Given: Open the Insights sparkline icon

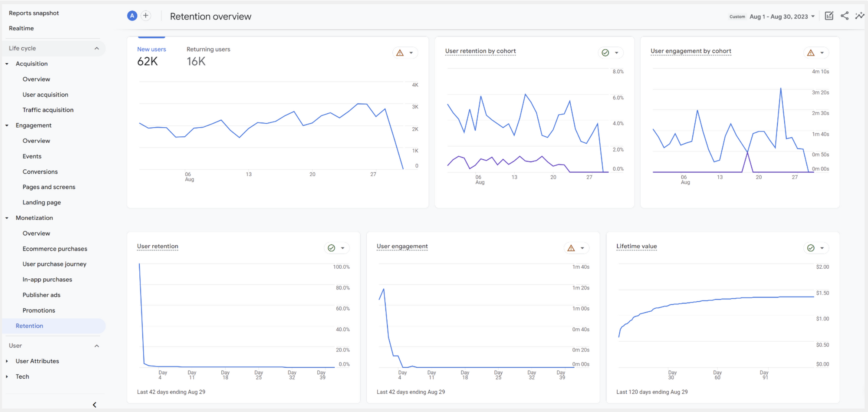Looking at the screenshot, I should pos(860,16).
